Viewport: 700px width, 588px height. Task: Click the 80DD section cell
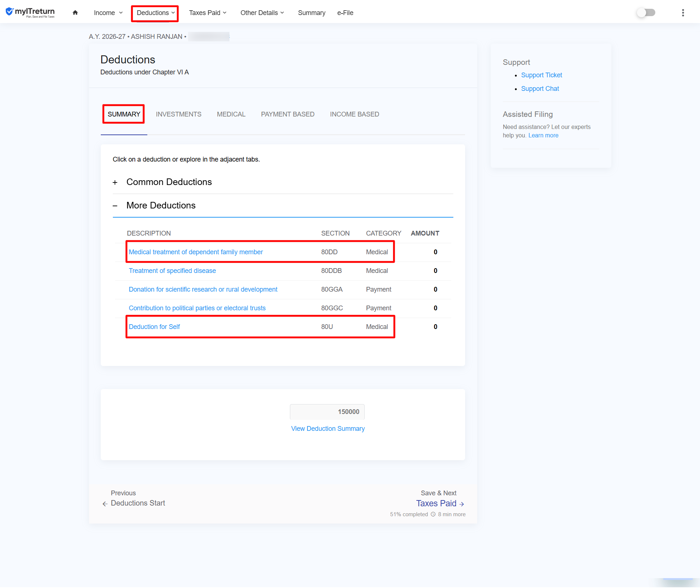[329, 252]
